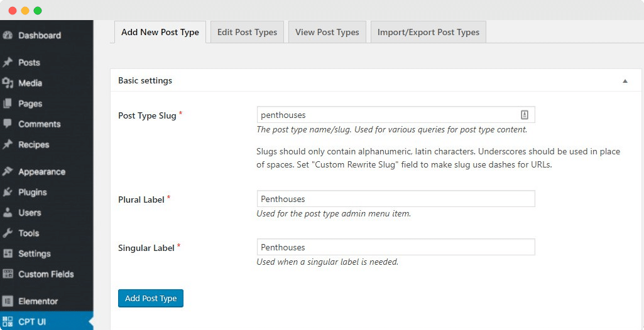Screen dimensions: 644x330
Task: Click the Pages icon in sidebar
Action: pyautogui.click(x=8, y=104)
